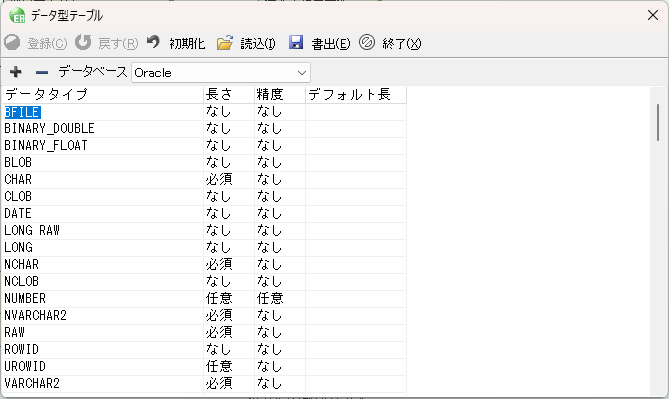Image resolution: width=669 pixels, height=399 pixels.
Task: Select the VARCHAR2 data type
Action: [102, 384]
